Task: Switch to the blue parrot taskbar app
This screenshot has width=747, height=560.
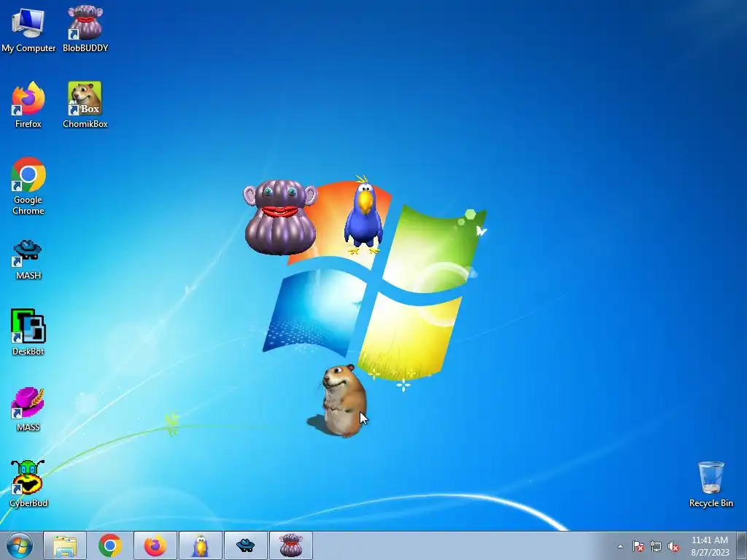Action: click(201, 545)
